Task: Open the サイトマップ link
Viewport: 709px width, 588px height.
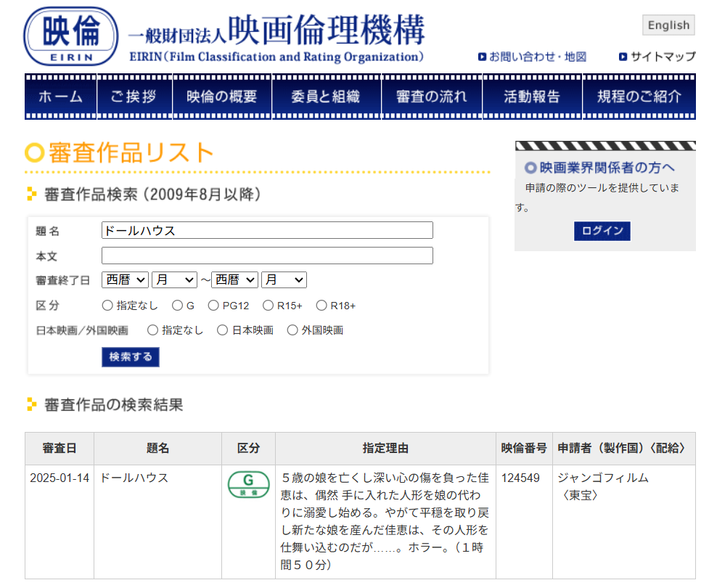Action: click(663, 57)
